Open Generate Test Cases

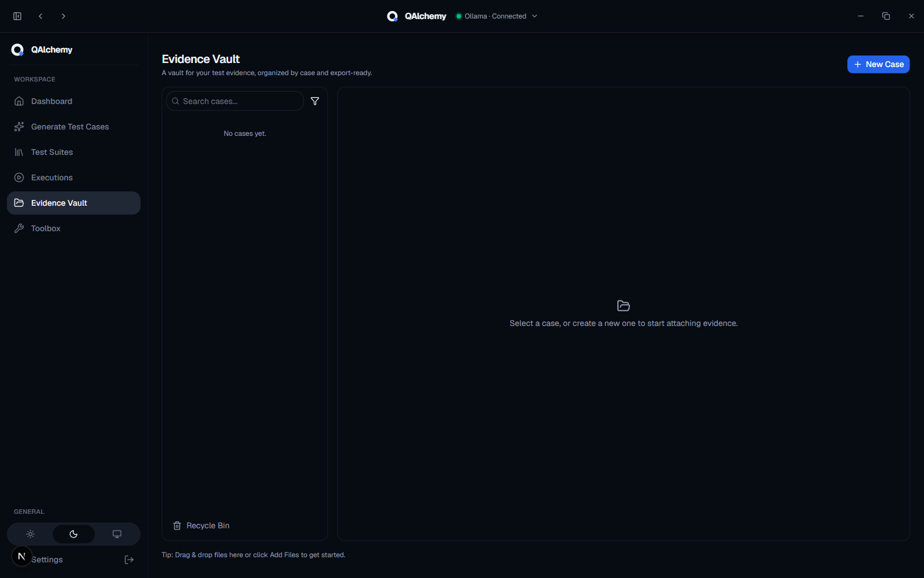pos(73,127)
